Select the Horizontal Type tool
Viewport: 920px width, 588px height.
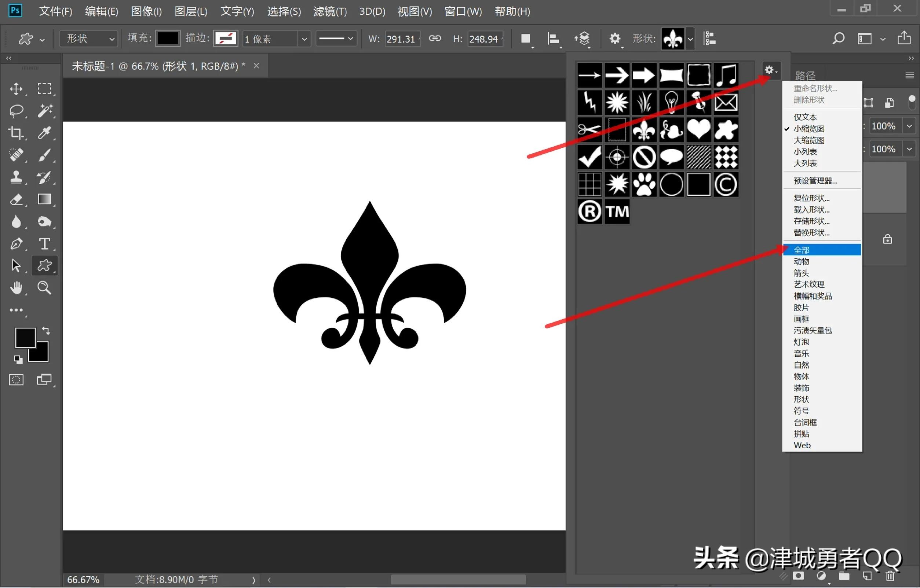[x=45, y=244]
